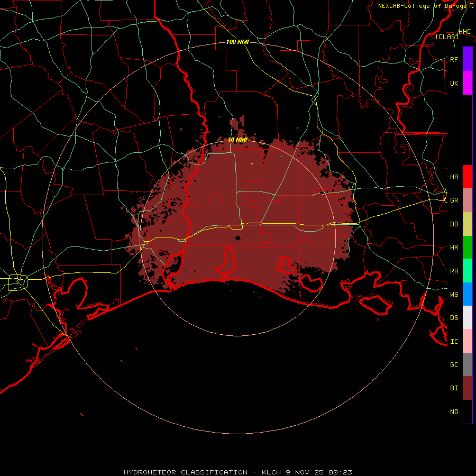Click the RF legend label

point(454,59)
